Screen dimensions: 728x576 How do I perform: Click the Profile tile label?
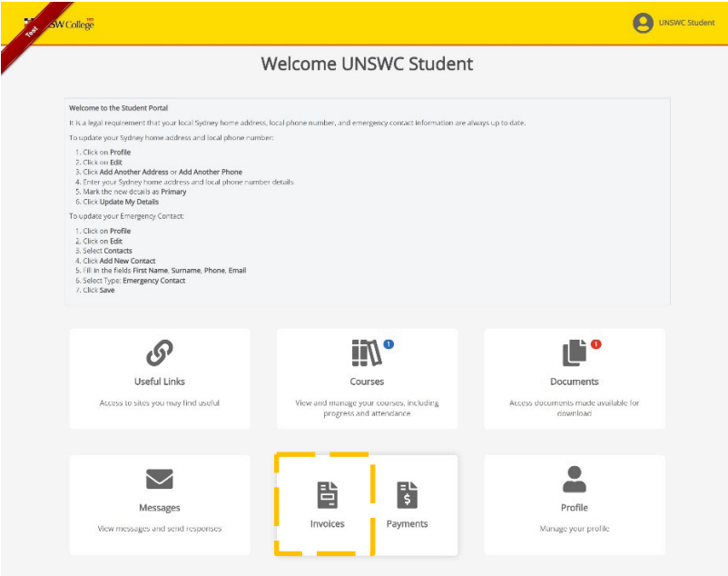pyautogui.click(x=574, y=508)
